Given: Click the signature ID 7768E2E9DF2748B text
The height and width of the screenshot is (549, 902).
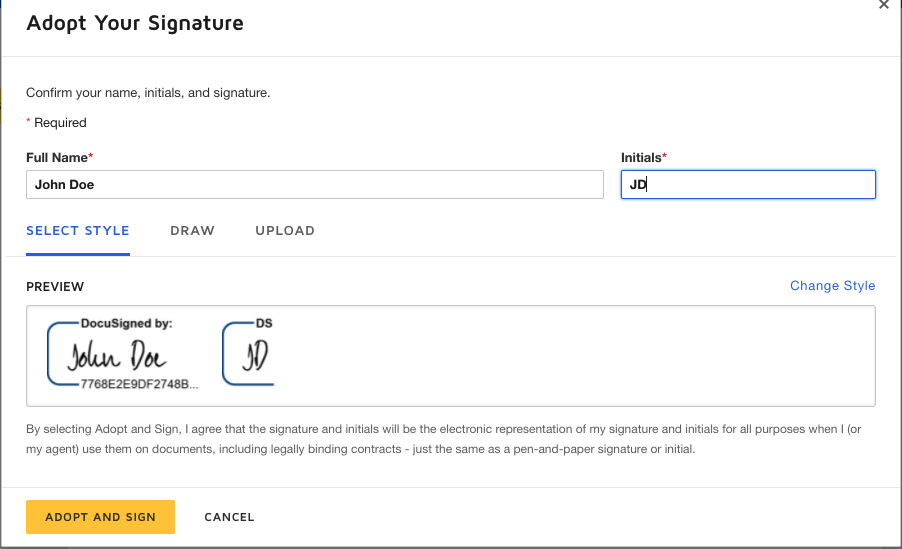Looking at the screenshot, I should (132, 384).
